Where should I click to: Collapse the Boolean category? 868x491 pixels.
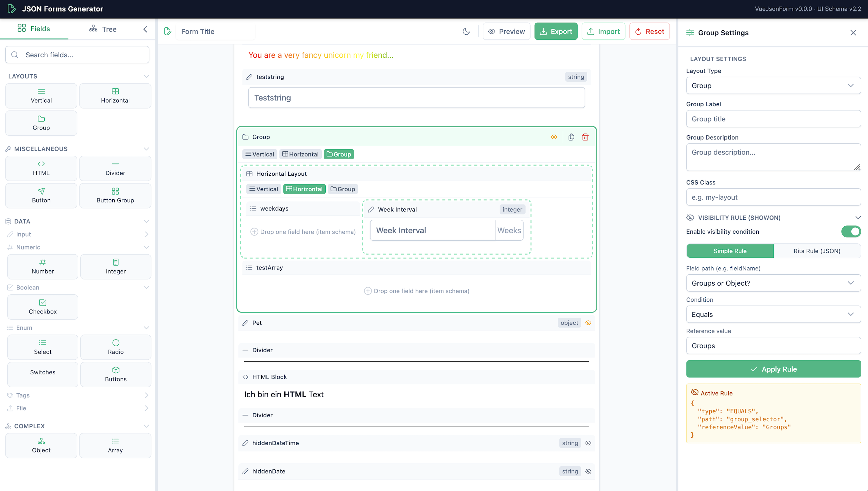(x=146, y=287)
